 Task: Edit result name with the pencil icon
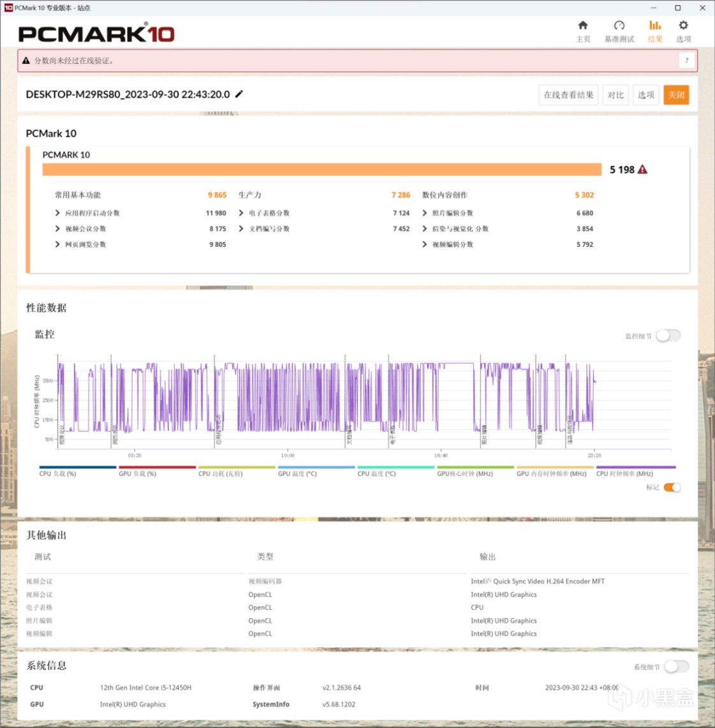click(239, 94)
